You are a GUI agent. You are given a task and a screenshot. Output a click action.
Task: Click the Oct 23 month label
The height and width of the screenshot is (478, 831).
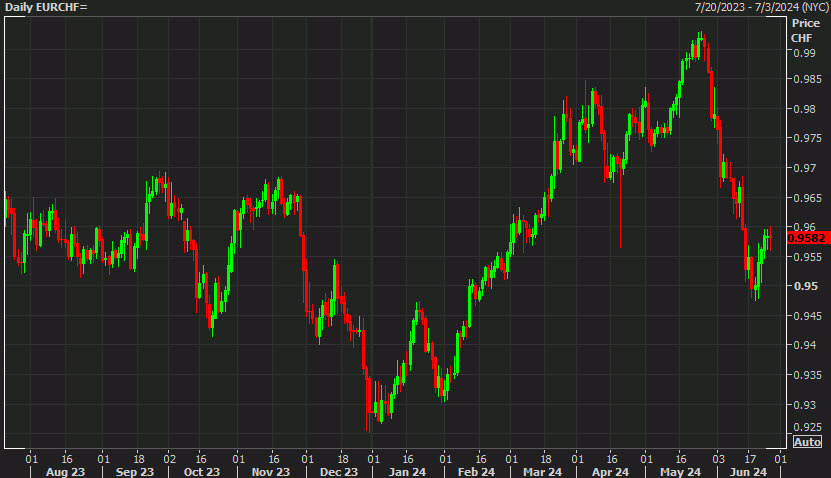[x=201, y=472]
